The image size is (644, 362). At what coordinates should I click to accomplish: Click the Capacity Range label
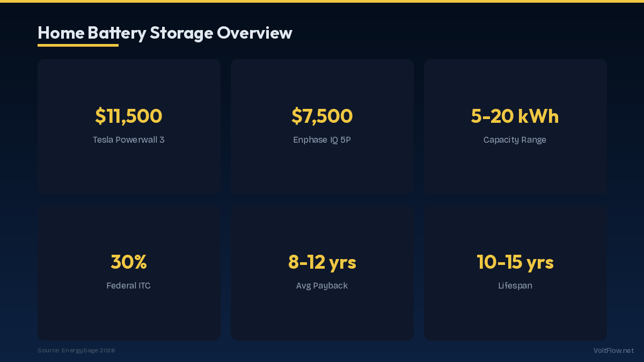pos(515,140)
